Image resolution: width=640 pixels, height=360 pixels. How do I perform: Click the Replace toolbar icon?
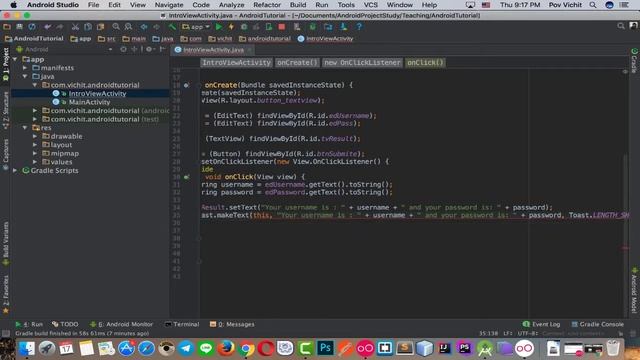129,27
